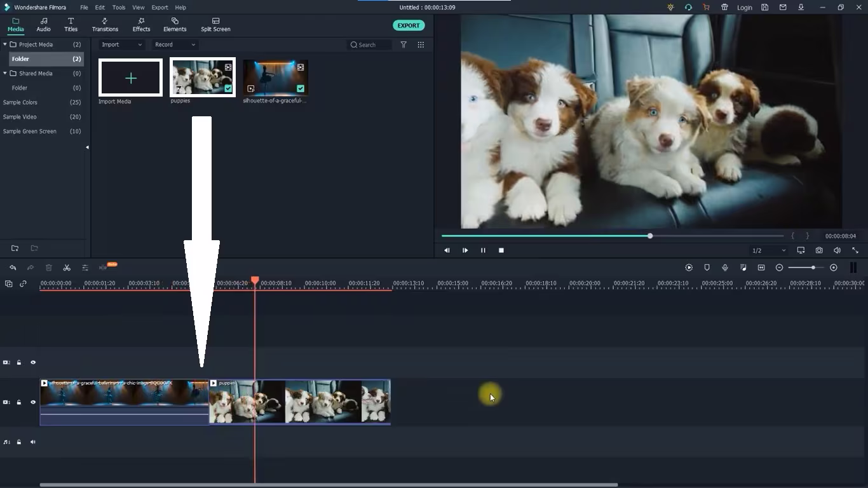Change media view with grid icon
The width and height of the screenshot is (868, 488).
pos(421,44)
